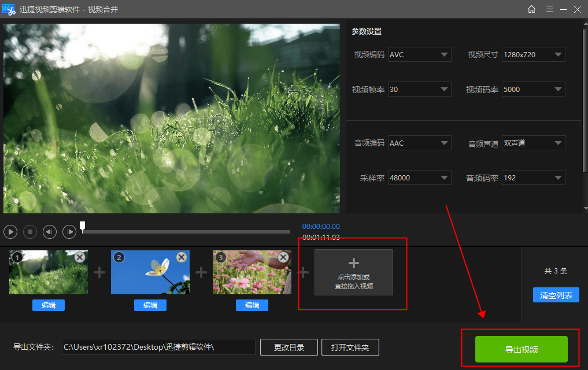This screenshot has height=370, width=588.
Task: Click the 共 3 条 count label
Action: tap(556, 271)
